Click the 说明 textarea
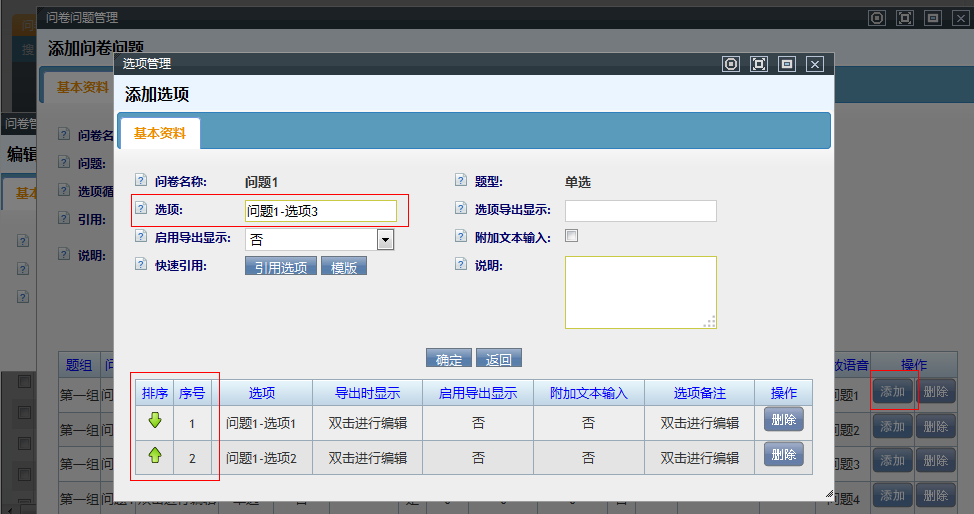The width and height of the screenshot is (974, 514). pos(640,292)
